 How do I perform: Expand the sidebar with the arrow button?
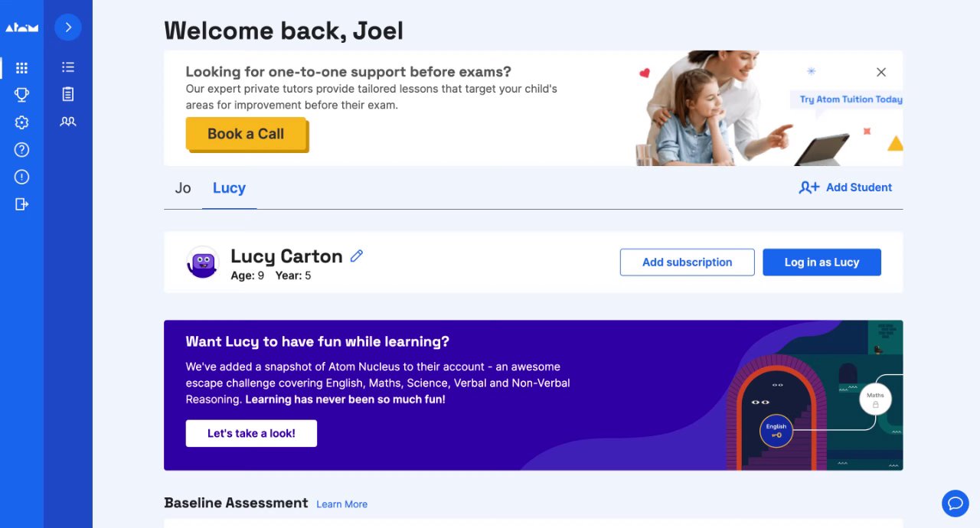tap(68, 28)
